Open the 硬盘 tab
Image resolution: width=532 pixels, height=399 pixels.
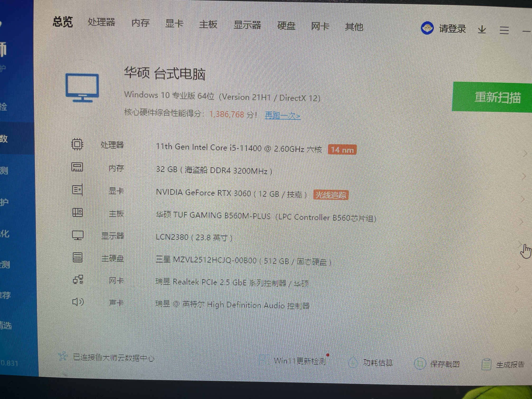tap(286, 26)
